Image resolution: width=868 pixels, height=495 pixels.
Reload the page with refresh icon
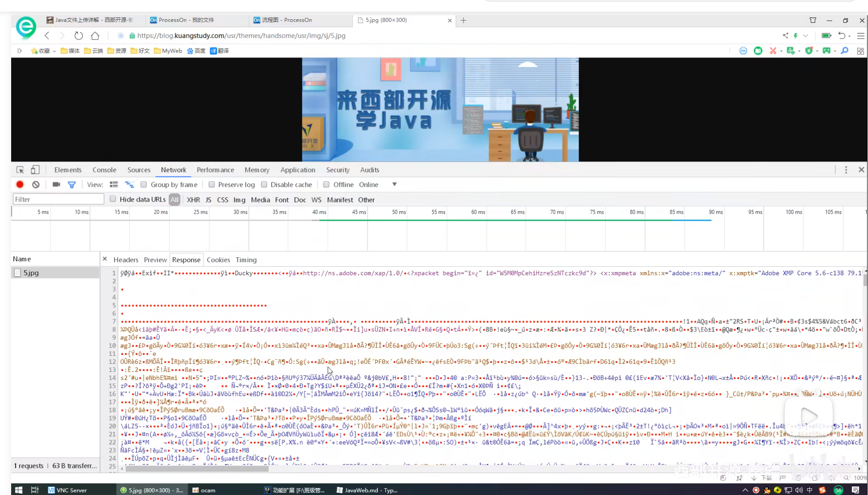pyautogui.click(x=79, y=36)
